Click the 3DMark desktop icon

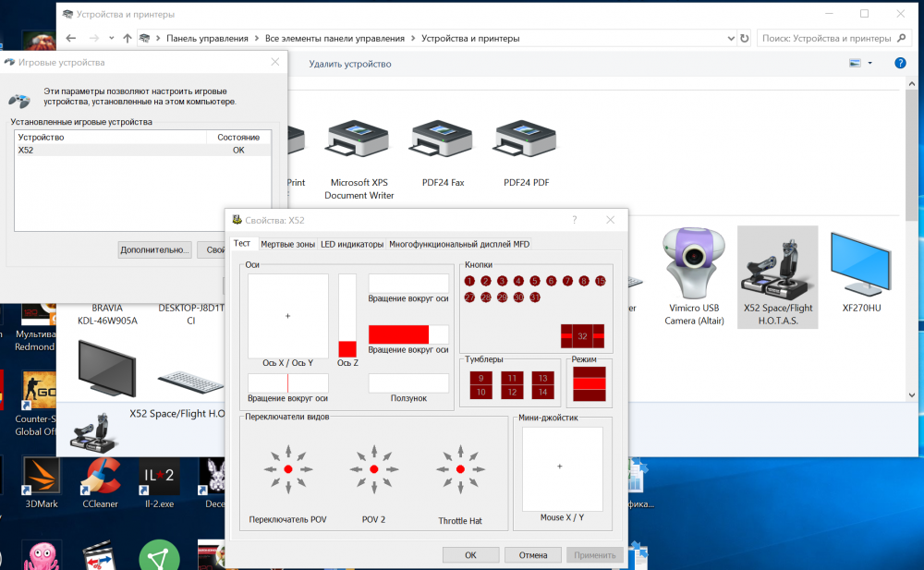pos(40,478)
